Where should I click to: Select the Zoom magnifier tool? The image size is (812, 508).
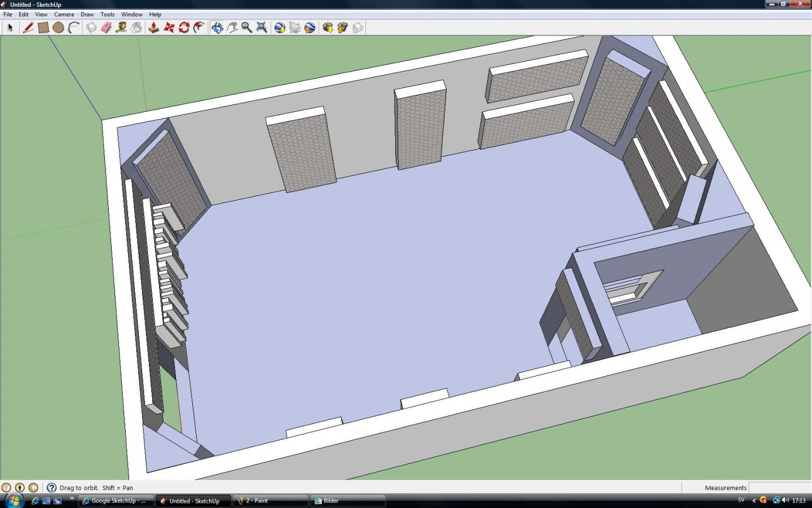pyautogui.click(x=246, y=28)
